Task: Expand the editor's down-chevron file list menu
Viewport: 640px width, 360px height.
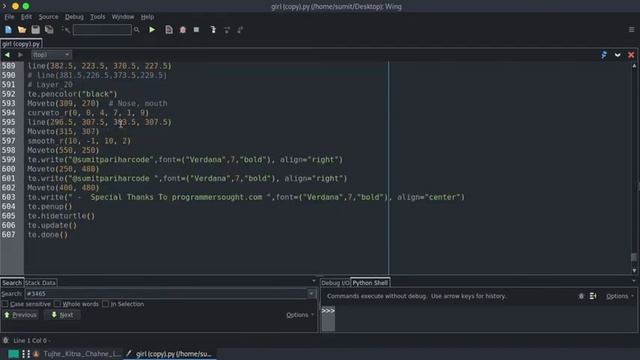Action: (618, 55)
